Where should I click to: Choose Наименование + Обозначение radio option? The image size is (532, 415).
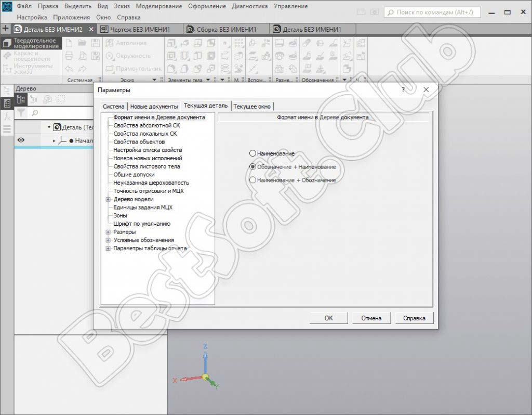253,180
